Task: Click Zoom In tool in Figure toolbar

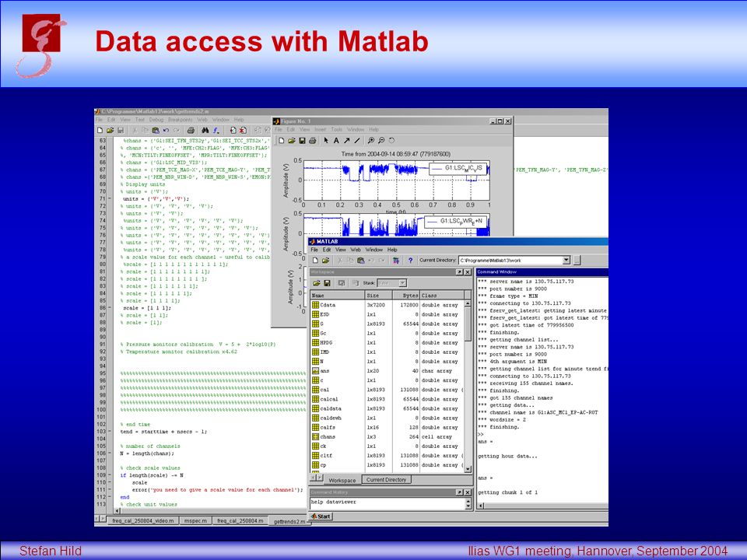Action: [x=371, y=141]
